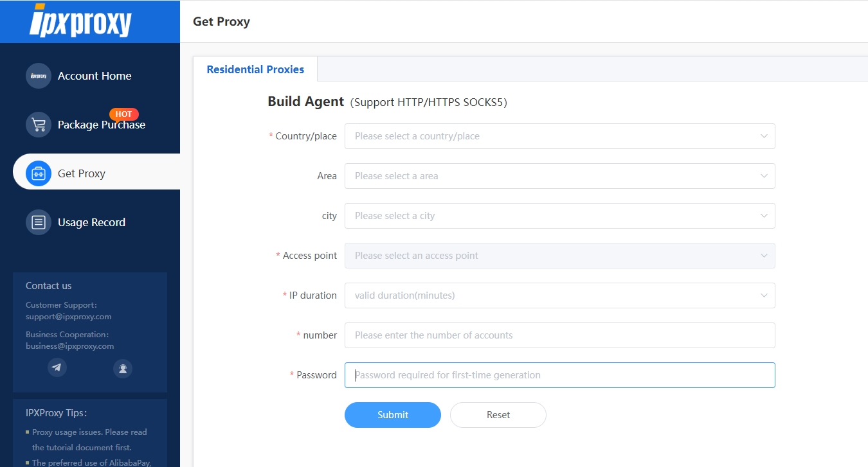The width and height of the screenshot is (868, 467).
Task: Switch to the Residential Proxies tab
Action: pyautogui.click(x=255, y=69)
